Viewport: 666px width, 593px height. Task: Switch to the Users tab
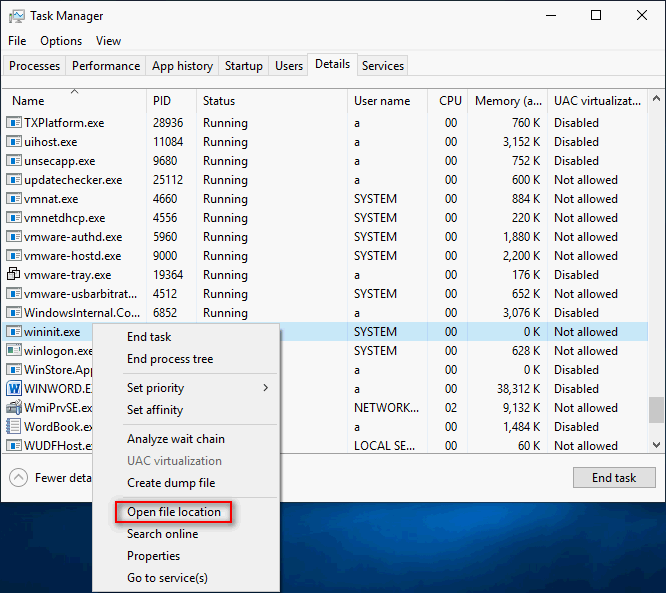click(289, 66)
